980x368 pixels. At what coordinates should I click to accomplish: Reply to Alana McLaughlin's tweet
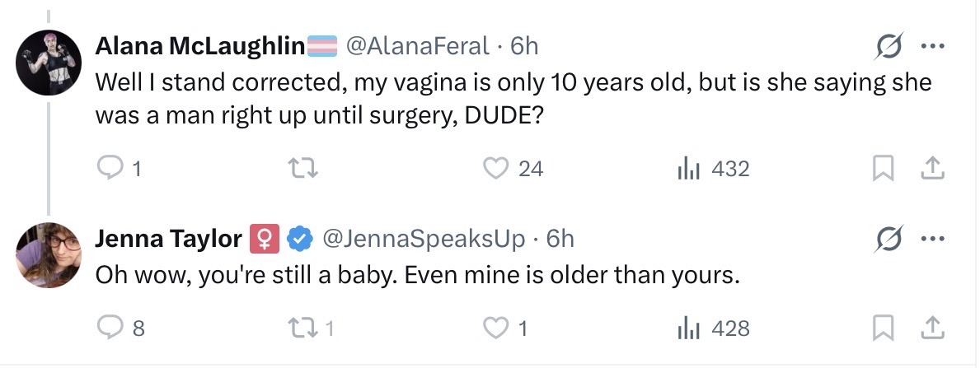pyautogui.click(x=110, y=169)
